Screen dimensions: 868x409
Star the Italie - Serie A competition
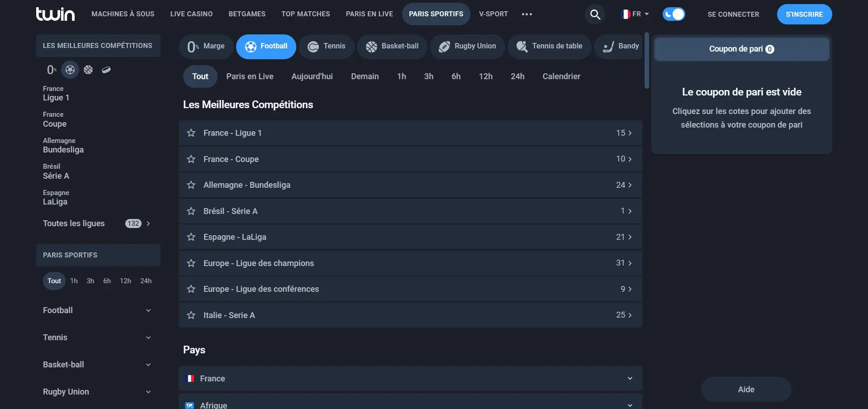(x=191, y=315)
